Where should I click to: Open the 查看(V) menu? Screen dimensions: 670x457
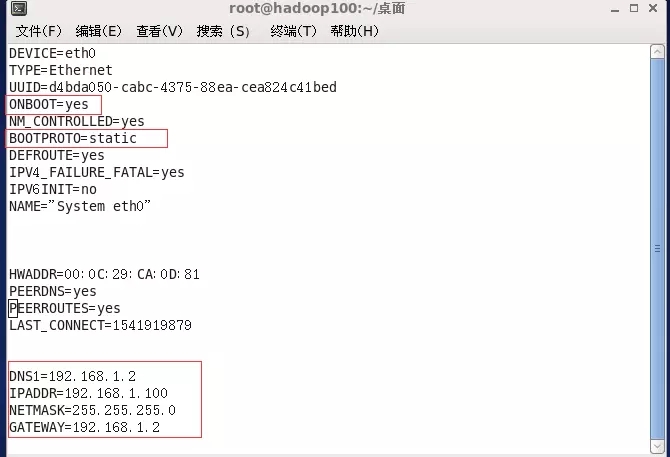point(160,31)
